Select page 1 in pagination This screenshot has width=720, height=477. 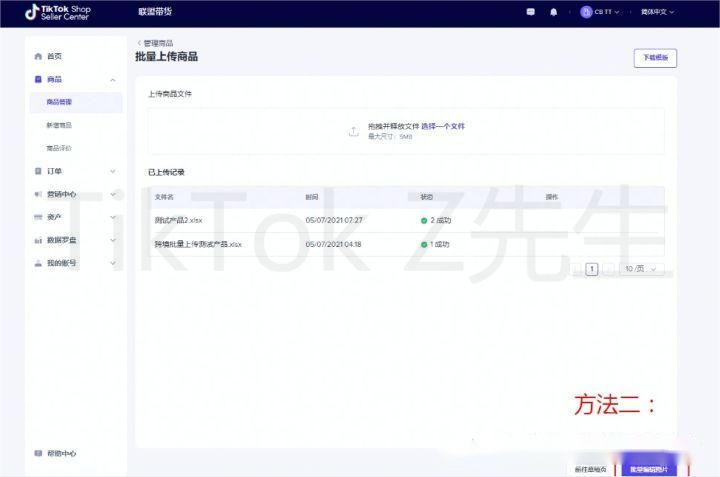point(592,269)
